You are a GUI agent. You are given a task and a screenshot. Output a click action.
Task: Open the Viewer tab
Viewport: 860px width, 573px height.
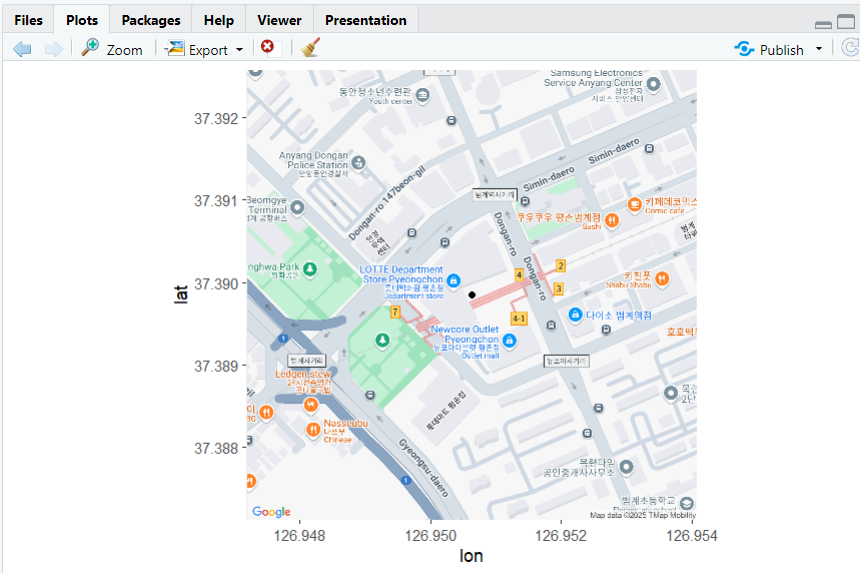coord(279,20)
